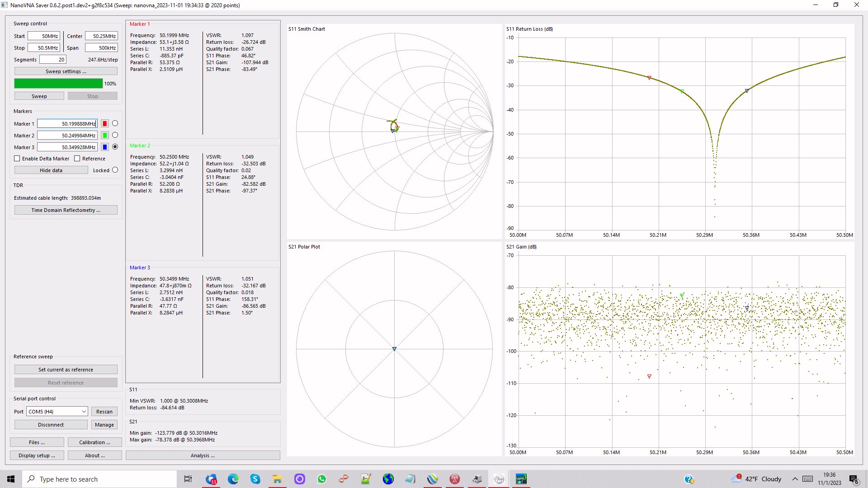Open the Analysis window
868x488 pixels.
coord(203,455)
